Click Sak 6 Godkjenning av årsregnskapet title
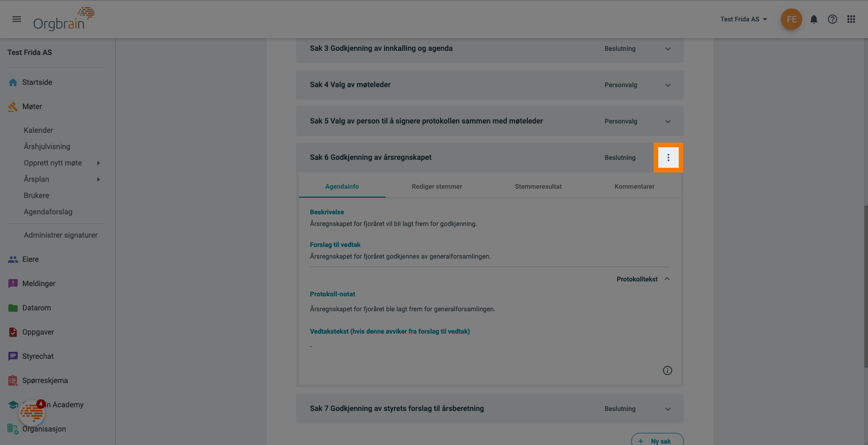The width and height of the screenshot is (868, 445). 371,157
